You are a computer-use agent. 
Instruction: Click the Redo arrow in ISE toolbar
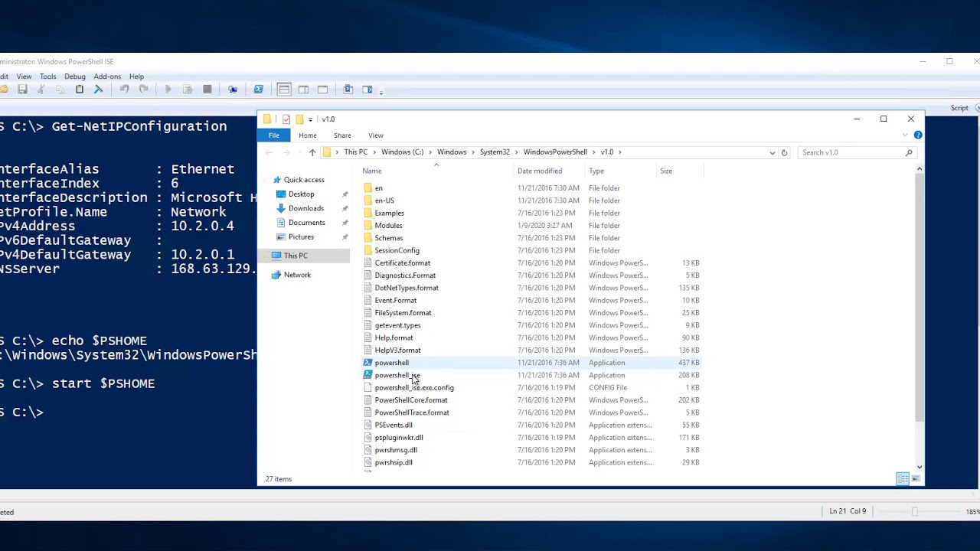coord(143,90)
